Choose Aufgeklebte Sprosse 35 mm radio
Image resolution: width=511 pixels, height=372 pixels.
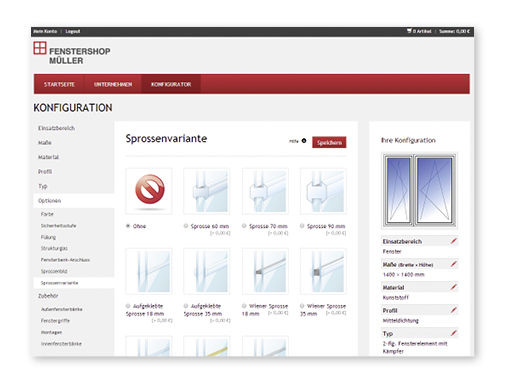pyautogui.click(x=186, y=306)
